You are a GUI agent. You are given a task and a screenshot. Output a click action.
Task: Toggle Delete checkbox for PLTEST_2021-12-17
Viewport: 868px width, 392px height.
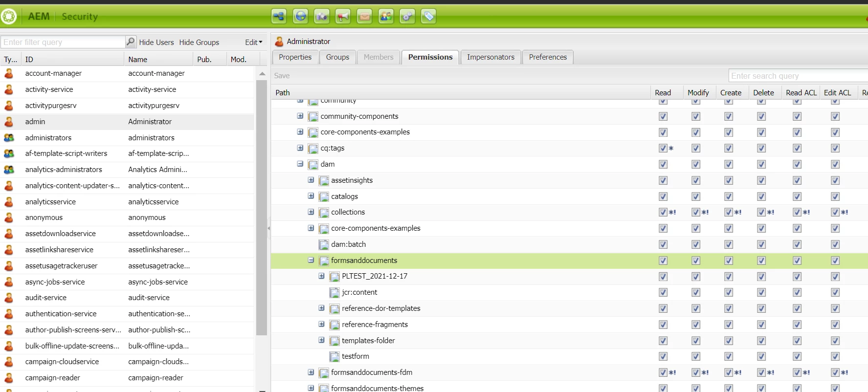click(x=761, y=277)
